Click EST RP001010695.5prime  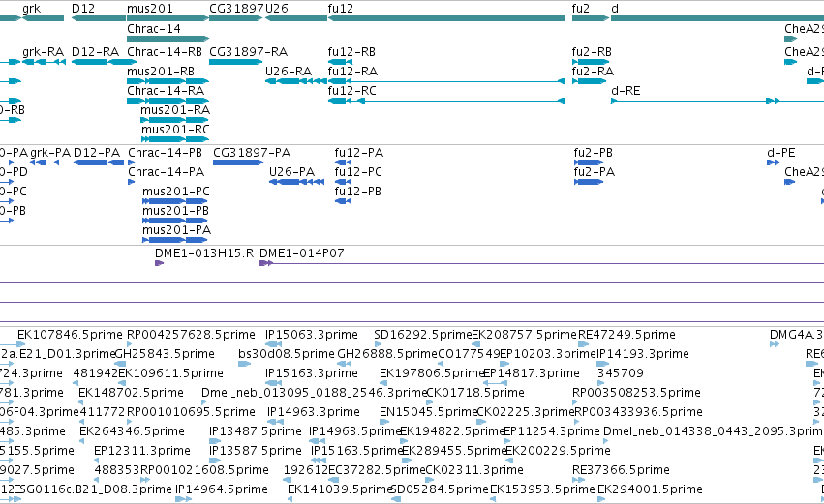[192, 412]
